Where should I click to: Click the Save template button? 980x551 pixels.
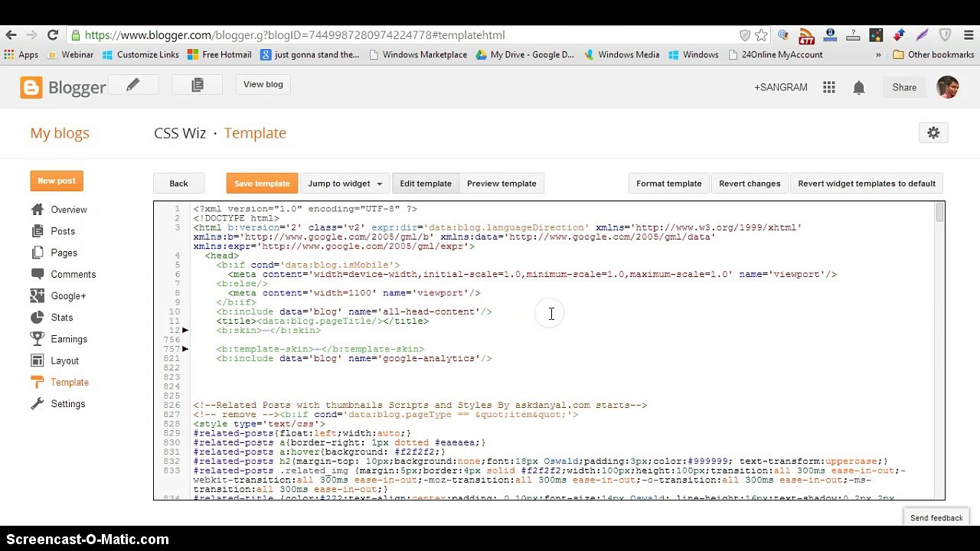coord(262,184)
